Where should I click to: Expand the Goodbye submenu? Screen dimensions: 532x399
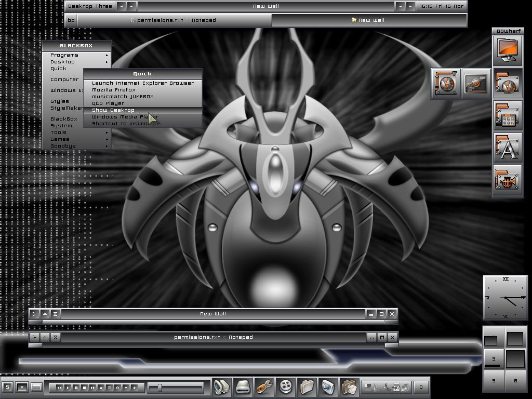coord(77,146)
